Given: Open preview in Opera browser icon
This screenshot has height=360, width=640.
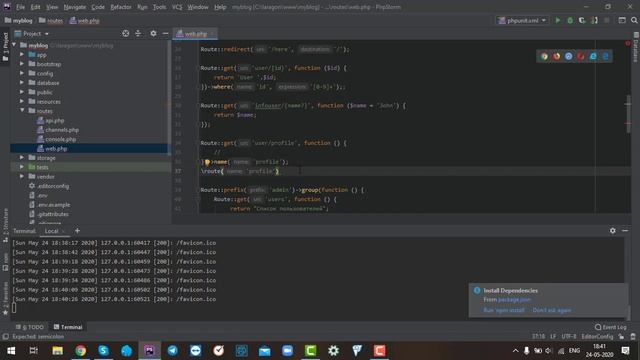Looking at the screenshot, I should [x=581, y=56].
